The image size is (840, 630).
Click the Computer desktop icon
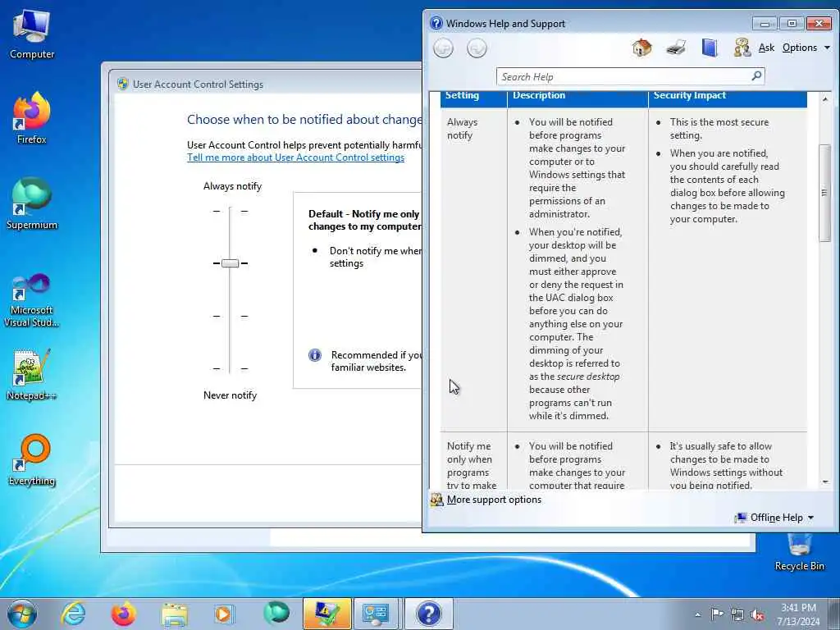coord(32,34)
